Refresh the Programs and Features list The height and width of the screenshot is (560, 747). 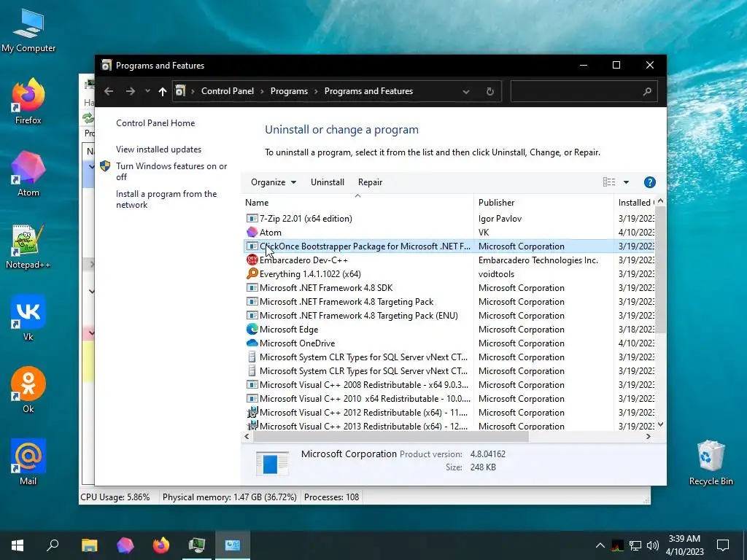(489, 91)
